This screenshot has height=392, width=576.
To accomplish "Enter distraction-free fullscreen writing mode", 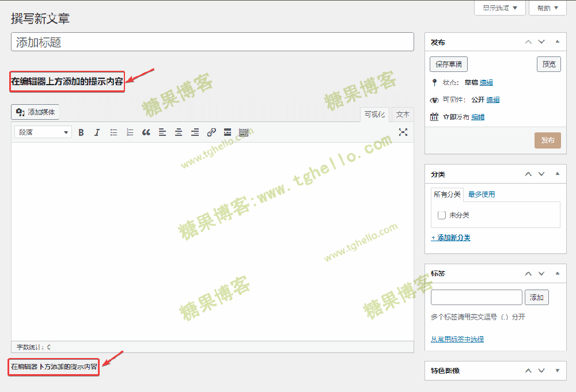I will pos(403,132).
